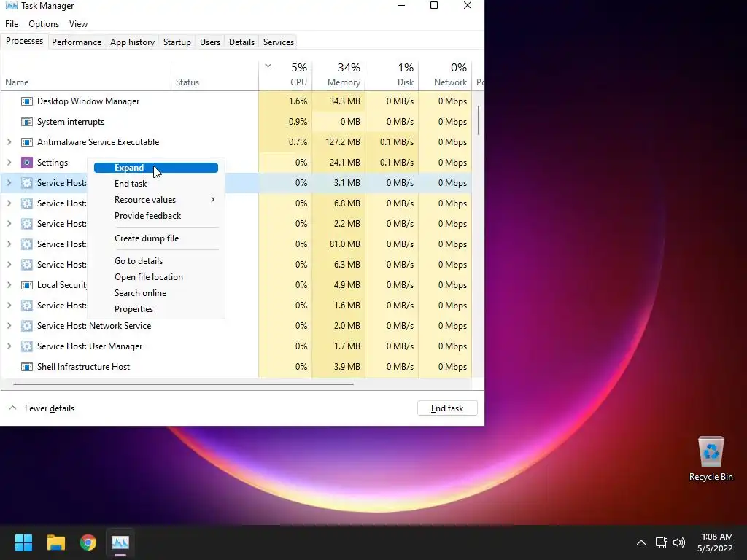Click the Local Security process icon

tap(27, 285)
